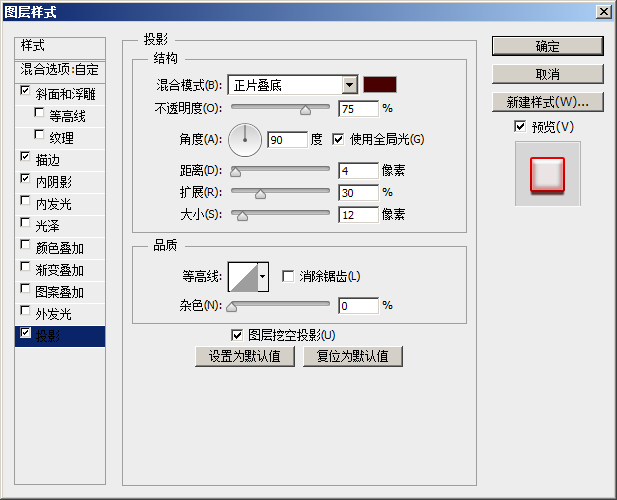
Task: Click the red style preview thumbnail
Action: (547, 174)
